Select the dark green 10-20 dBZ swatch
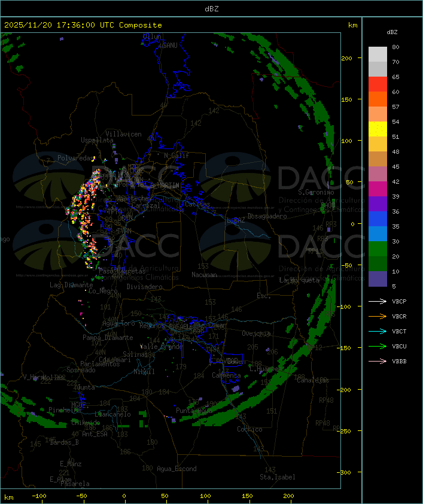 [x=378, y=264]
